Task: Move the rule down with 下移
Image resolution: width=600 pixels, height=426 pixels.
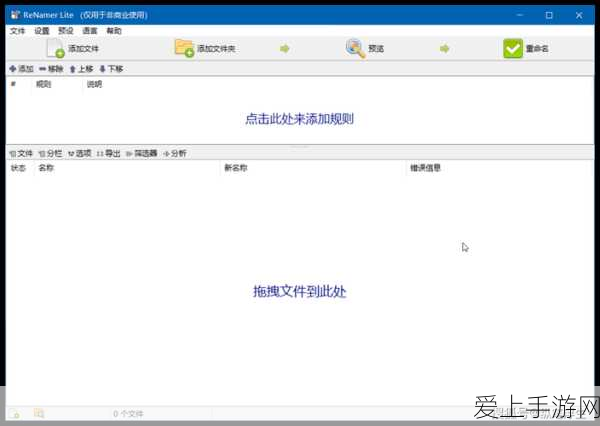Action: pyautogui.click(x=111, y=69)
